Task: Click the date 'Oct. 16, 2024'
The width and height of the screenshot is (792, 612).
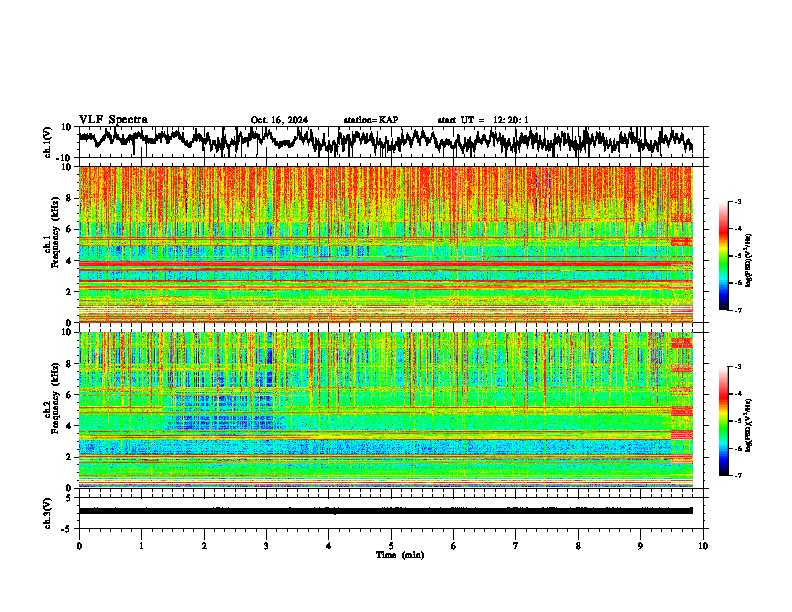Action: [279, 120]
